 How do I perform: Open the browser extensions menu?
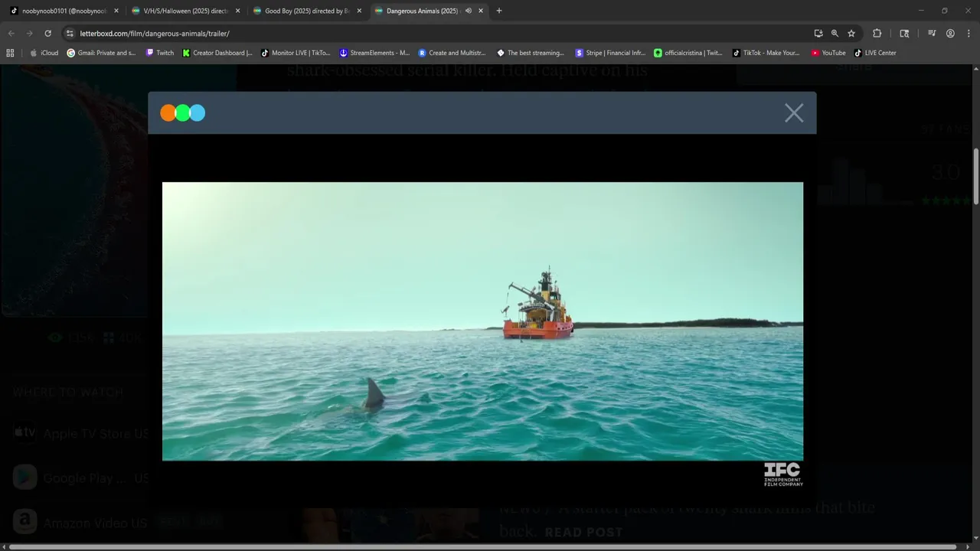point(877,34)
